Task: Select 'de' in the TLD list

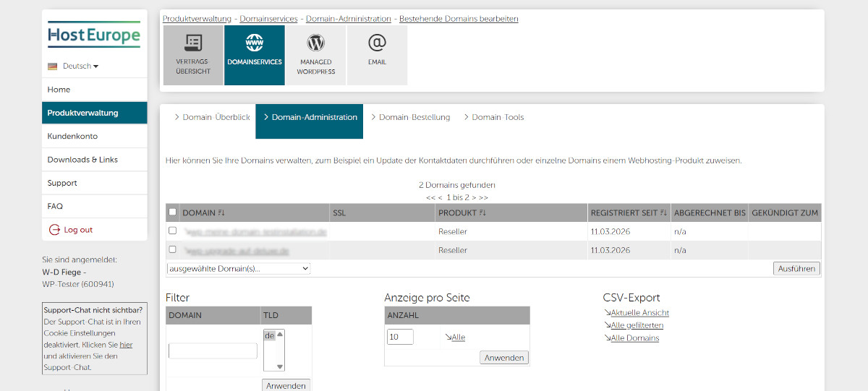Action: [270, 335]
